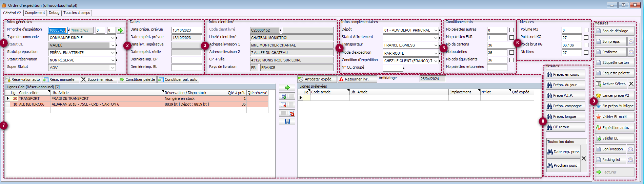Click the envelope icon beside Packing list

(x=630, y=160)
